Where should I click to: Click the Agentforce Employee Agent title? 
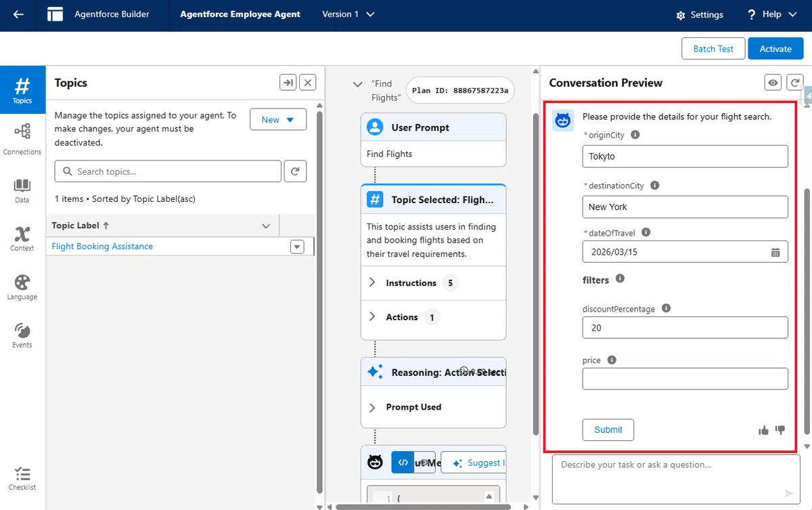click(x=240, y=14)
